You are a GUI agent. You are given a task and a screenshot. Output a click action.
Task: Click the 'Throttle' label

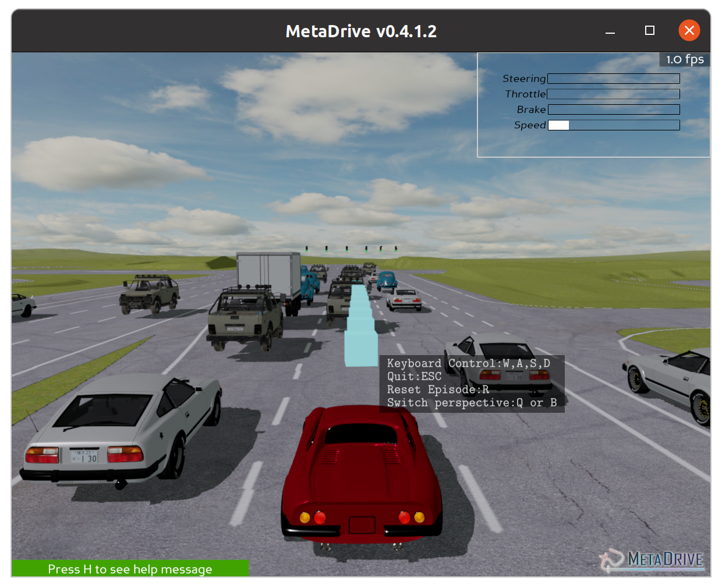[525, 94]
